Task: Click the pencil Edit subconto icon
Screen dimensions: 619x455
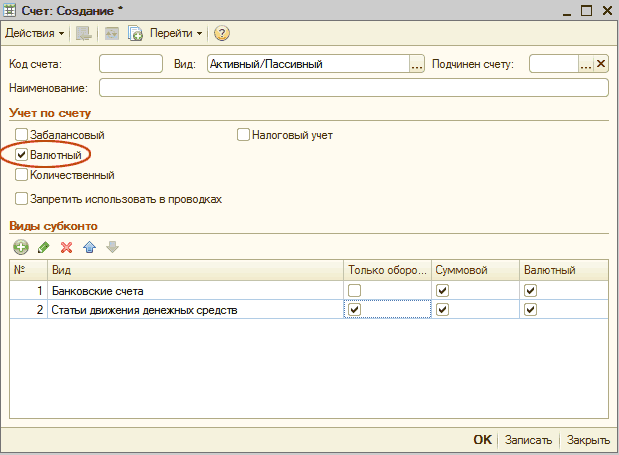Action: [43, 247]
